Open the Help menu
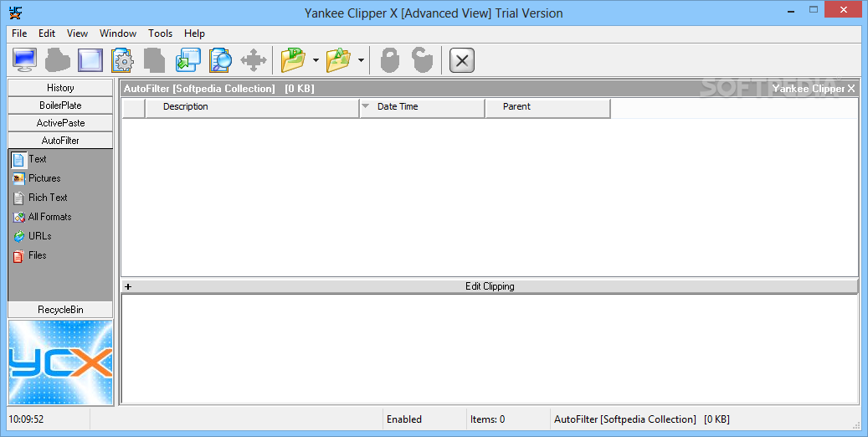 coord(194,33)
